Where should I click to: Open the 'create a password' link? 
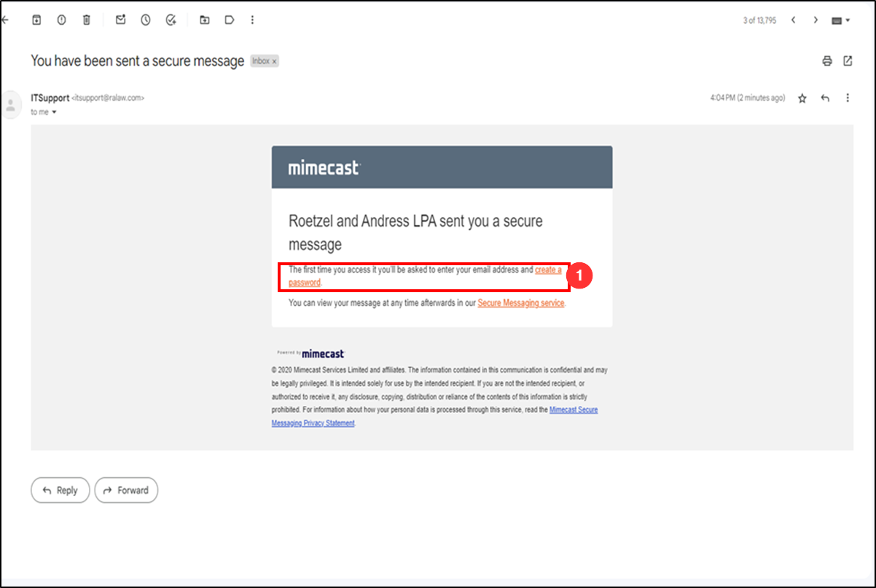548,270
